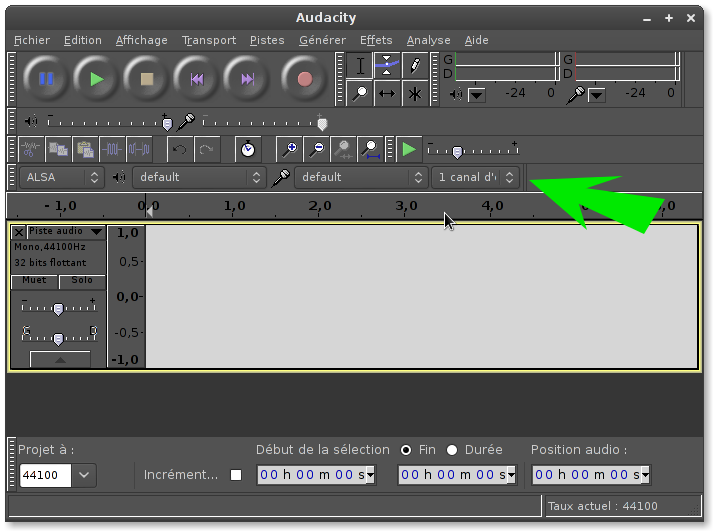Toggle the Muet button on track

[35, 281]
